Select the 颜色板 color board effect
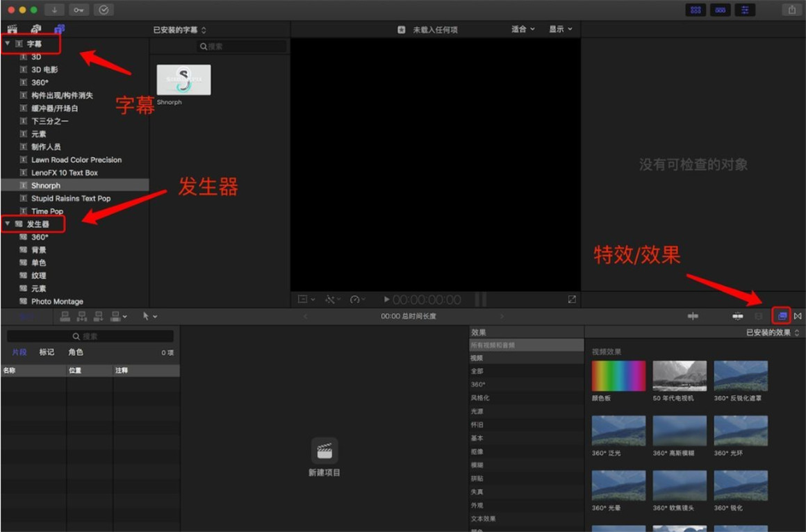Viewport: 806px width, 532px height. (618, 376)
